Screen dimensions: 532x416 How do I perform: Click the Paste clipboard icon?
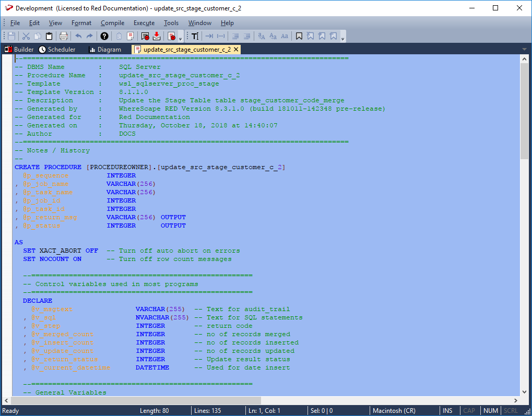[49, 36]
